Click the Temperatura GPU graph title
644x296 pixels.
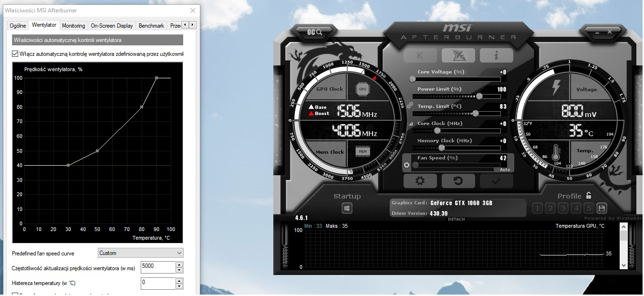click(x=580, y=226)
